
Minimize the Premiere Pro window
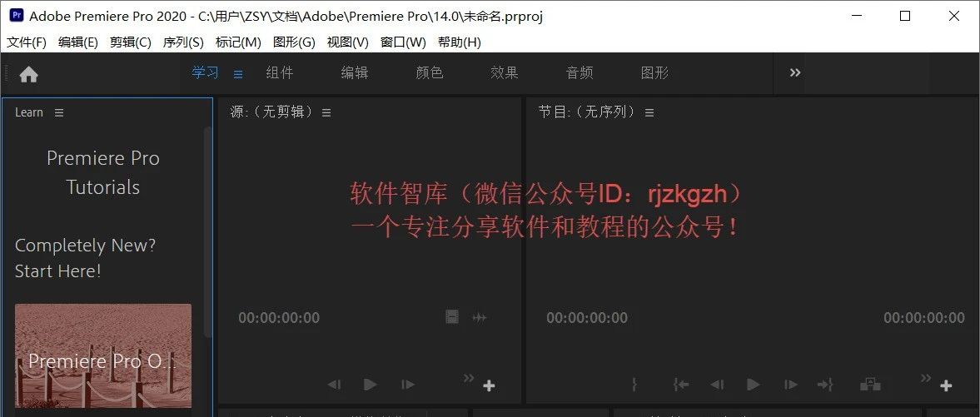pyautogui.click(x=856, y=17)
